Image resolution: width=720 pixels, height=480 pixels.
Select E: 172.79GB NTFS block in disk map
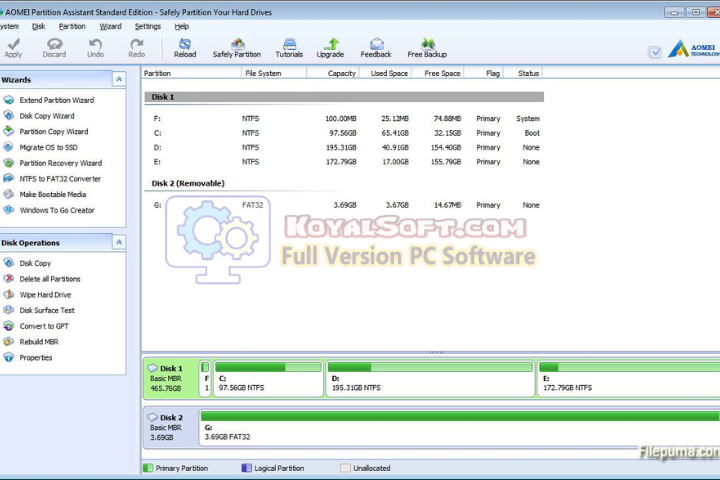pyautogui.click(x=629, y=378)
